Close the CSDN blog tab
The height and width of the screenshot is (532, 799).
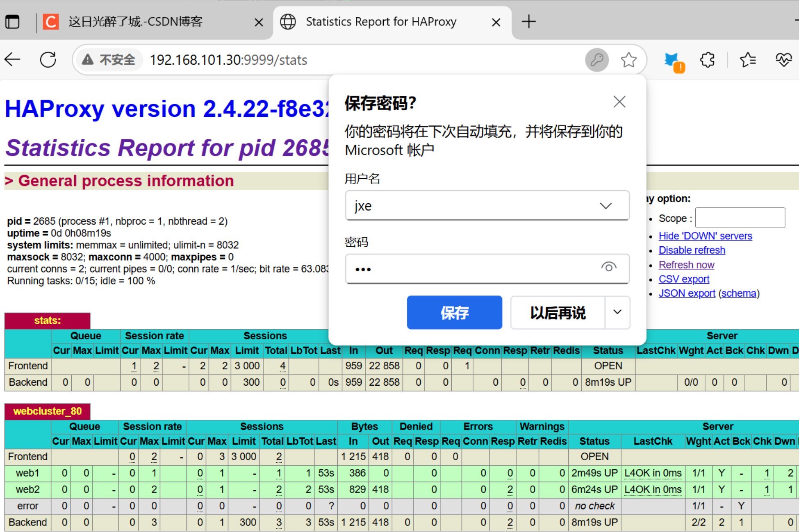tap(259, 22)
